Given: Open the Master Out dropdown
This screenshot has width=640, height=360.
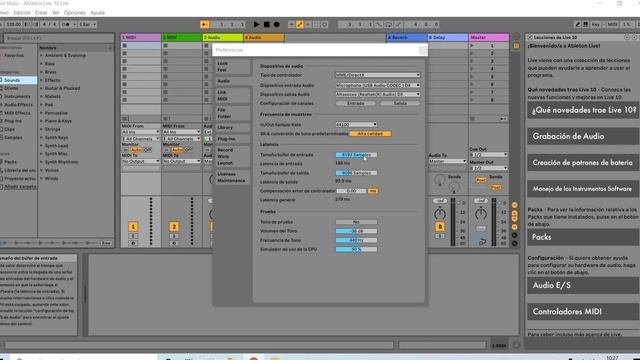Looking at the screenshot, I should pyautogui.click(x=489, y=168).
